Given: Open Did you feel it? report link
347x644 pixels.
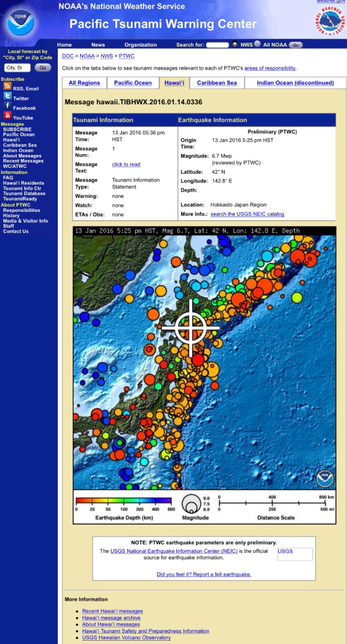Looking at the screenshot, I should tap(204, 574).
